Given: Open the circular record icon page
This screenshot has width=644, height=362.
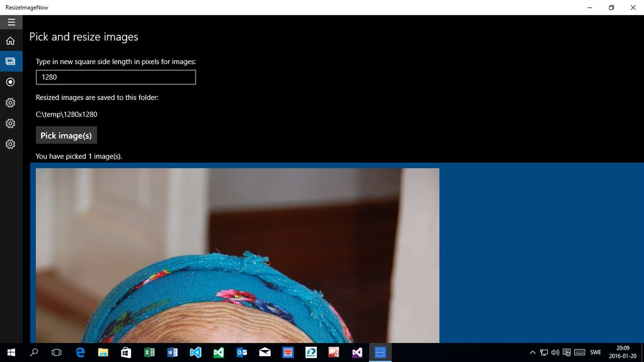Looking at the screenshot, I should [10, 82].
